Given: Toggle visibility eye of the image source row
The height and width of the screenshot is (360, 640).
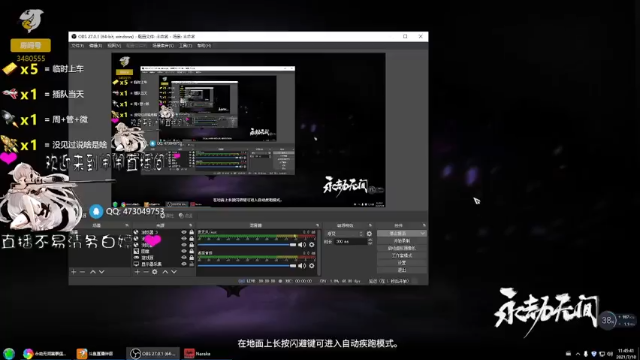Looking at the screenshot, I should pos(184,251).
